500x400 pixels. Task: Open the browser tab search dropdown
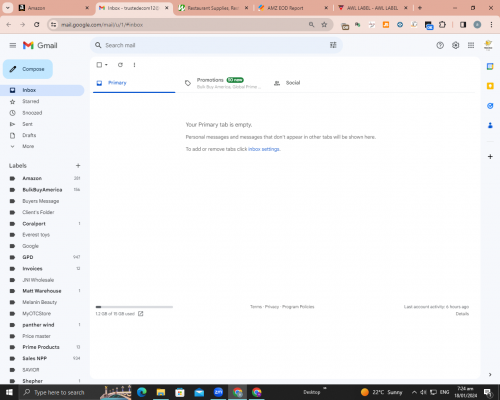click(x=8, y=8)
